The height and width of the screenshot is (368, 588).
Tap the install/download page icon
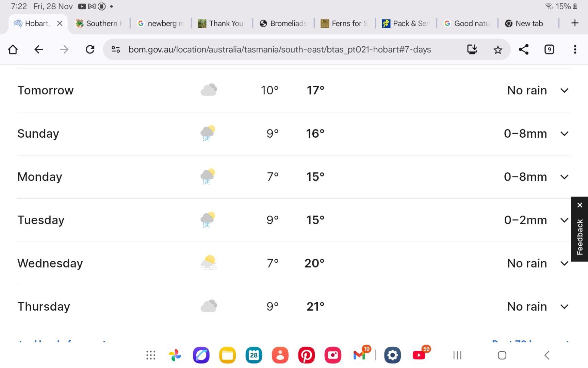tap(472, 50)
